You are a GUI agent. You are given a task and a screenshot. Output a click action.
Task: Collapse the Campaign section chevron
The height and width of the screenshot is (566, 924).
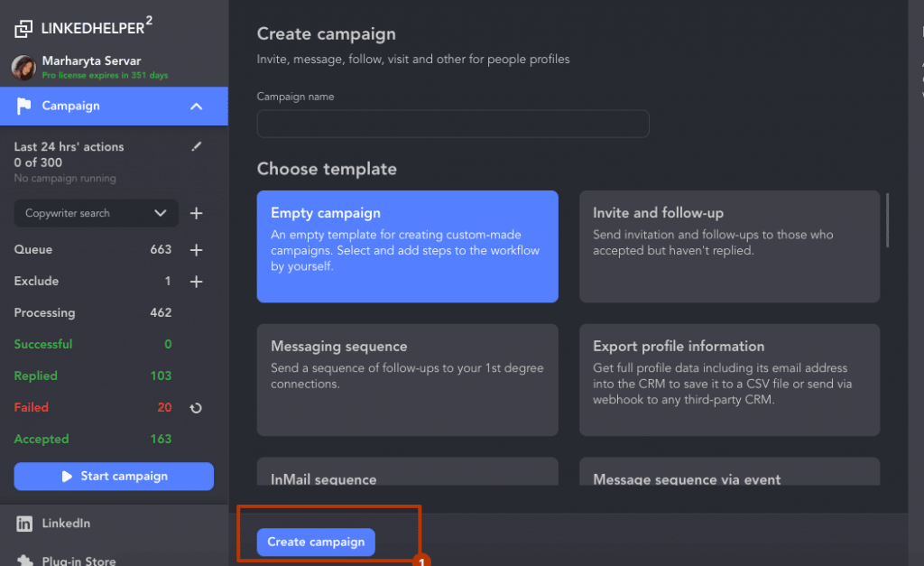click(x=196, y=107)
